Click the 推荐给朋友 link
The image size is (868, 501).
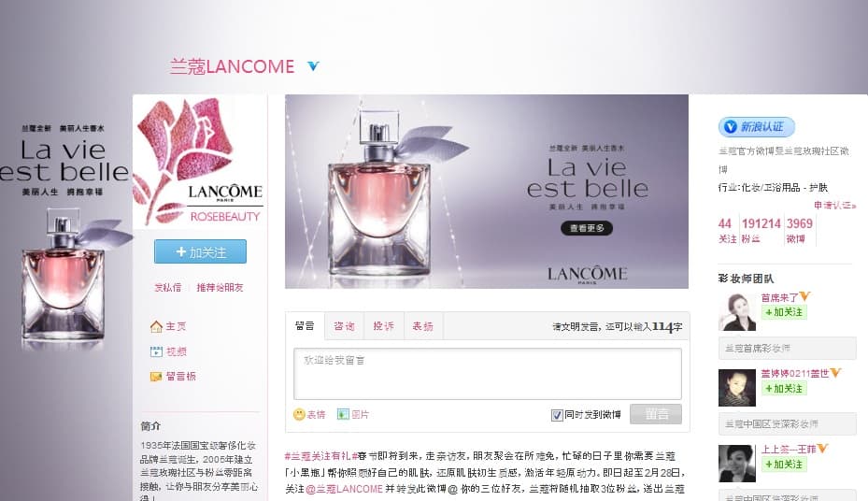pos(220,287)
